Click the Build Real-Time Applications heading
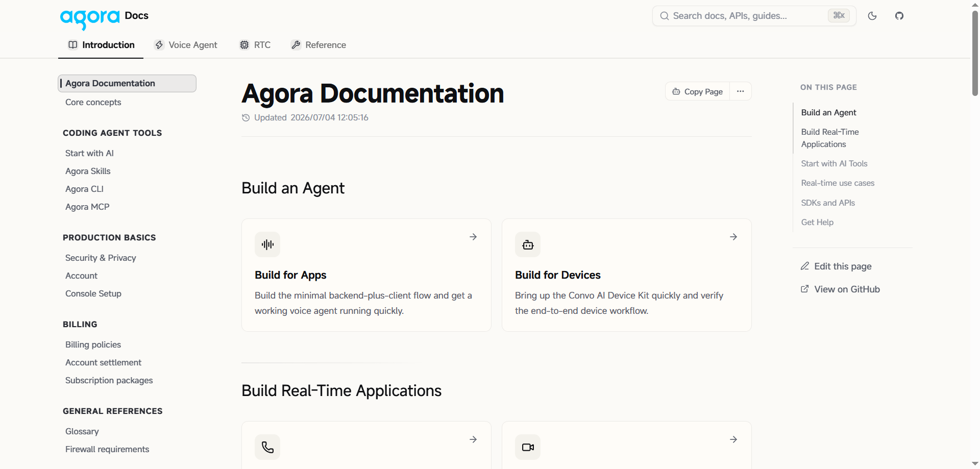 coord(341,391)
